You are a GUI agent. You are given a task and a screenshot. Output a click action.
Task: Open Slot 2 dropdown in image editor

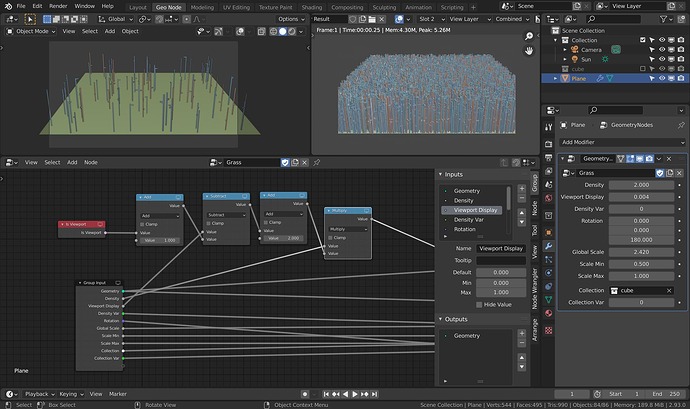(431, 19)
